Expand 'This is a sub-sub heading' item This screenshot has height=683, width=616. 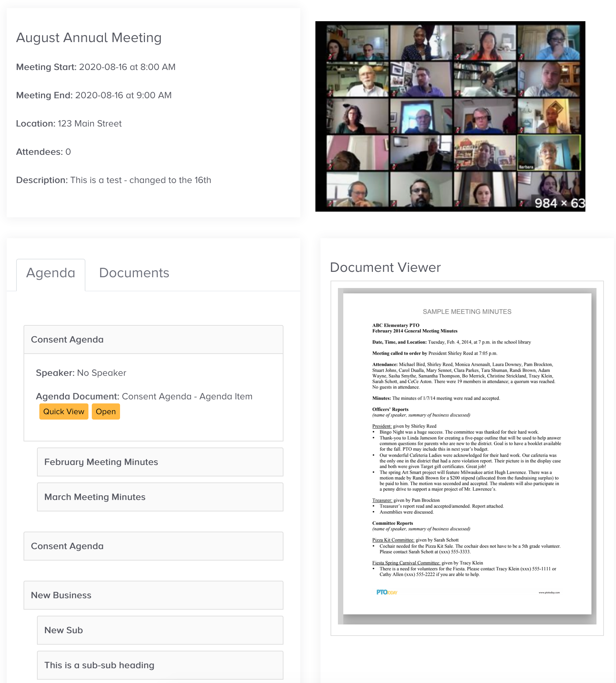point(160,665)
